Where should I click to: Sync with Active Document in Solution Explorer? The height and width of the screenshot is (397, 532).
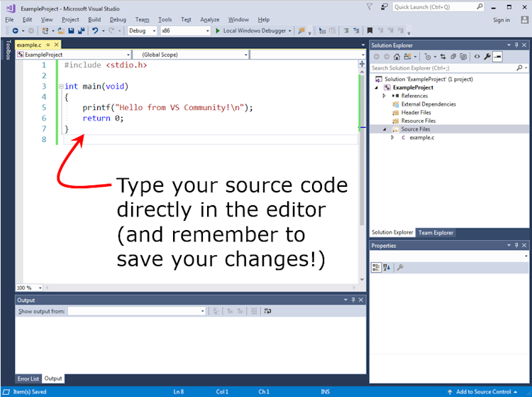click(443, 57)
